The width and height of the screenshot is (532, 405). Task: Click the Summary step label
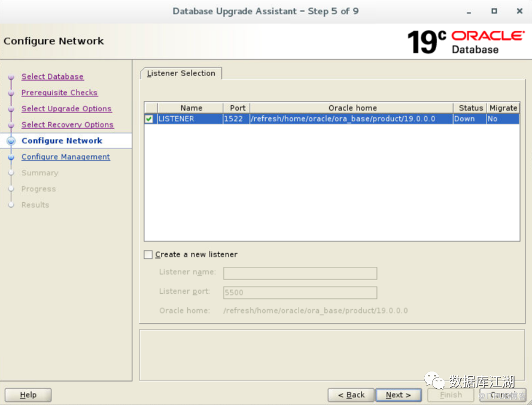tap(39, 173)
